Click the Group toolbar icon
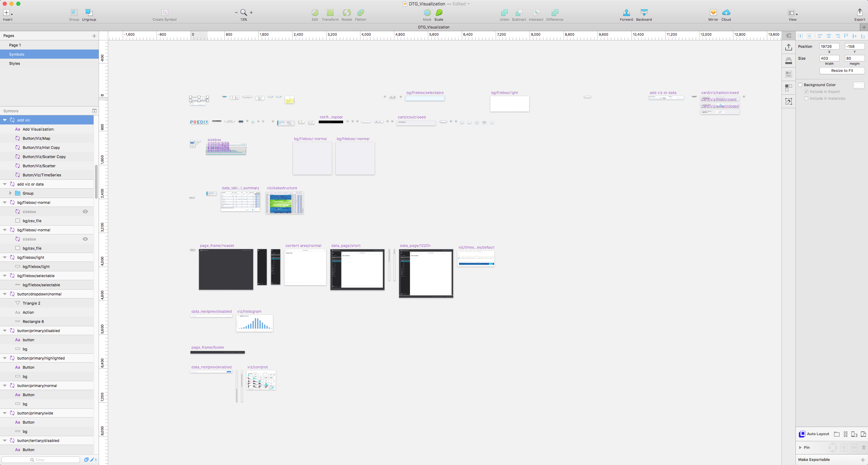868x465 pixels. 74,13
